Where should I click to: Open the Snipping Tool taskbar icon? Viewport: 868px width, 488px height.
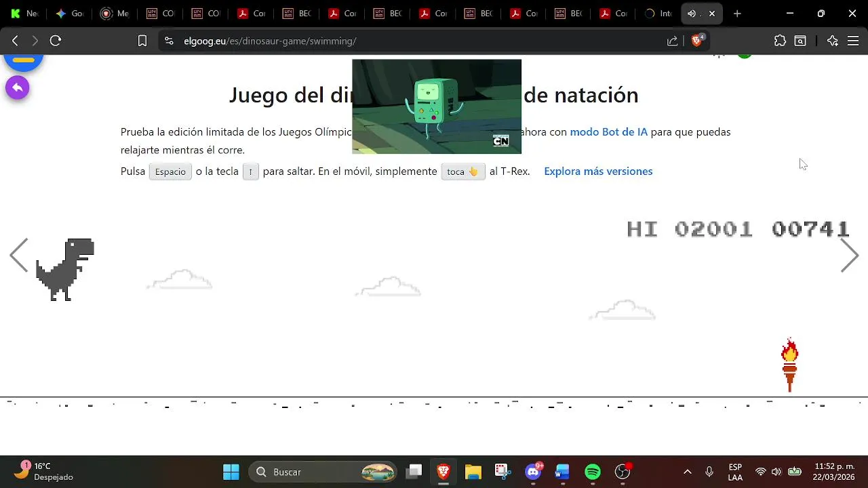click(502, 472)
